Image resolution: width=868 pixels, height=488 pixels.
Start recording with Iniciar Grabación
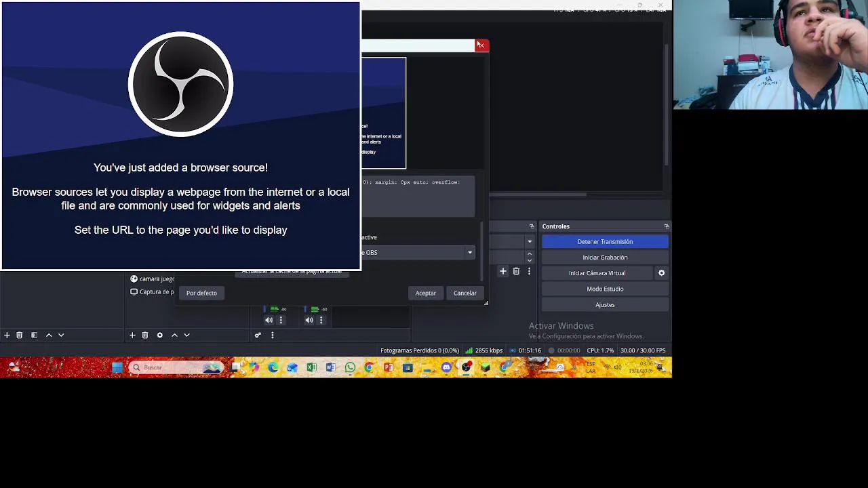point(605,258)
